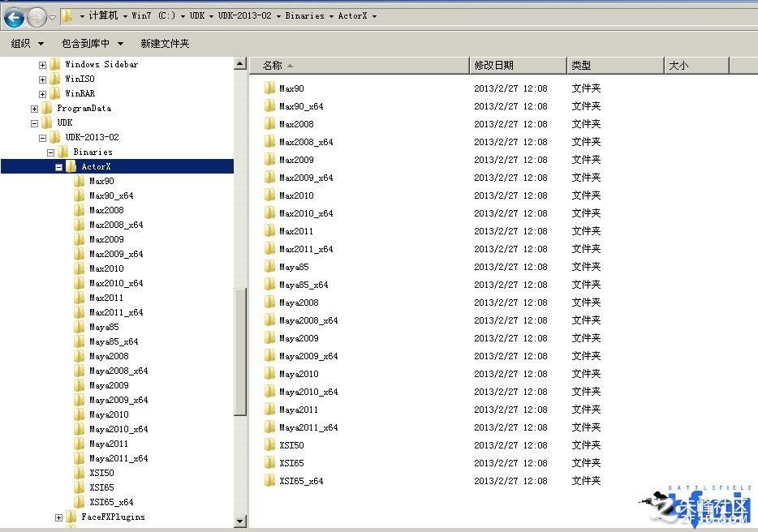
Task: Open the dropdown arrow after ActorX breadcrumb
Action: 374,16
